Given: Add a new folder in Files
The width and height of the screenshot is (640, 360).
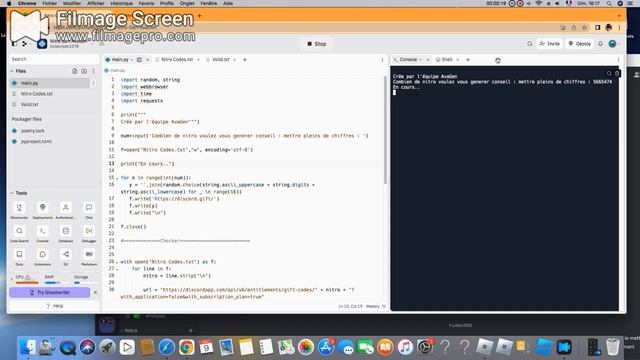Looking at the screenshot, I should point(84,71).
